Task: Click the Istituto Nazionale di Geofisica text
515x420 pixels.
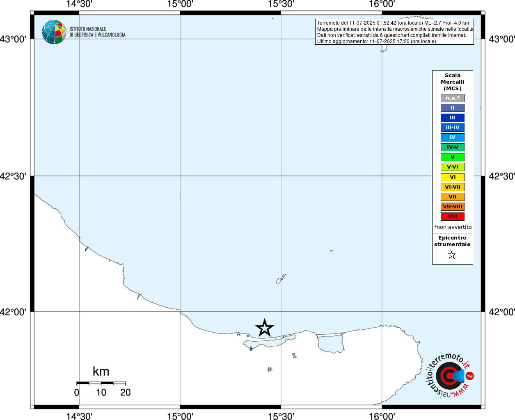Action: [97, 32]
